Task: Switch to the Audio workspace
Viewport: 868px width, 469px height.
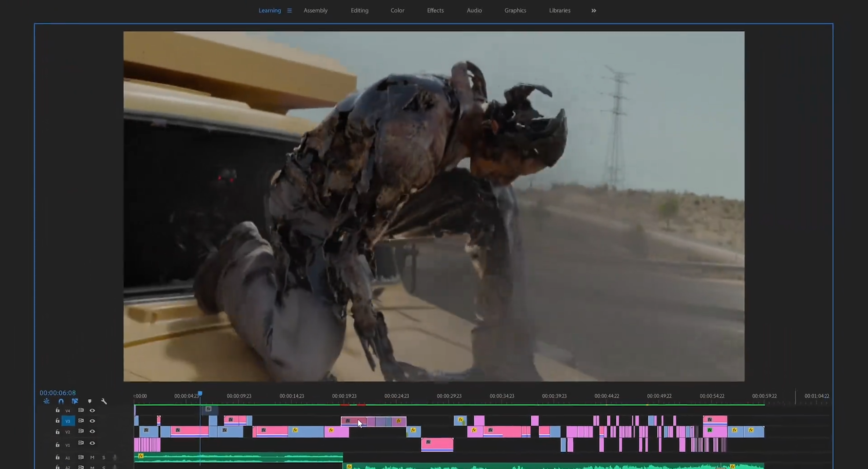Action: coord(474,11)
